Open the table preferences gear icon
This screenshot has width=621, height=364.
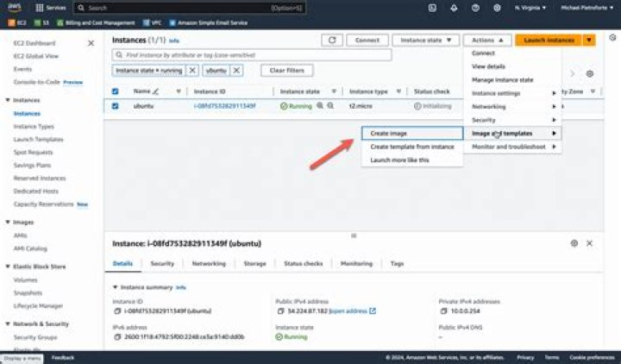click(589, 74)
